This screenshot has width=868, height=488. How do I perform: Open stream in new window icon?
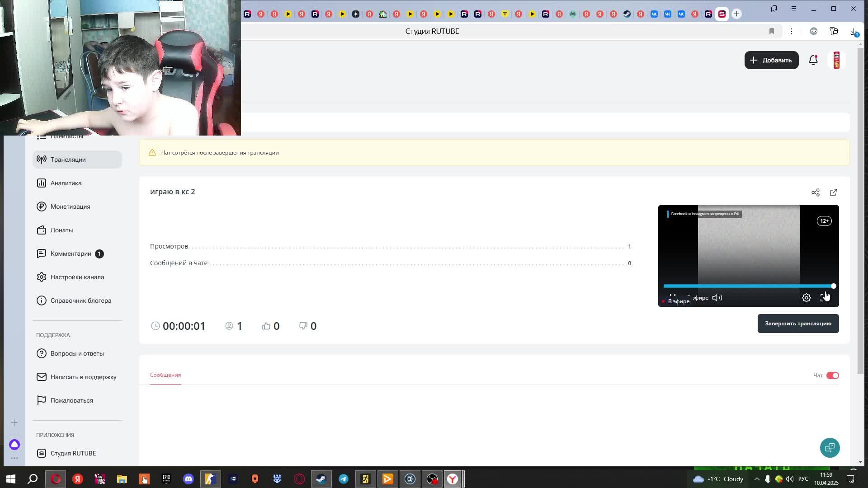pos(833,192)
